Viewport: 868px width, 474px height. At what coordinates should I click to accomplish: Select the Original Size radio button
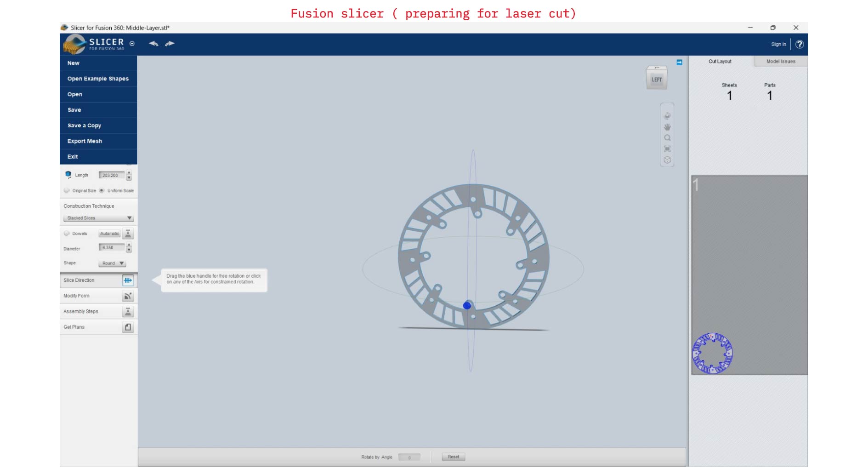pos(67,190)
